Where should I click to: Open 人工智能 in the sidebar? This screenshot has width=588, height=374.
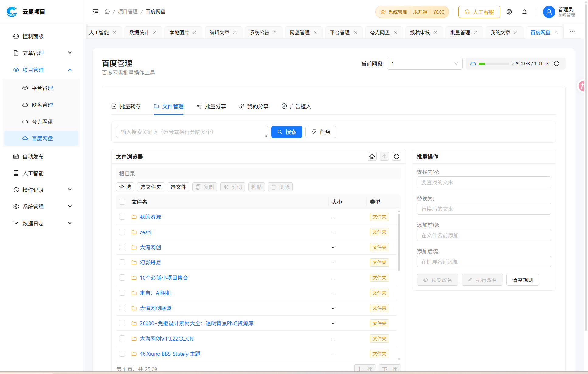coord(41,173)
